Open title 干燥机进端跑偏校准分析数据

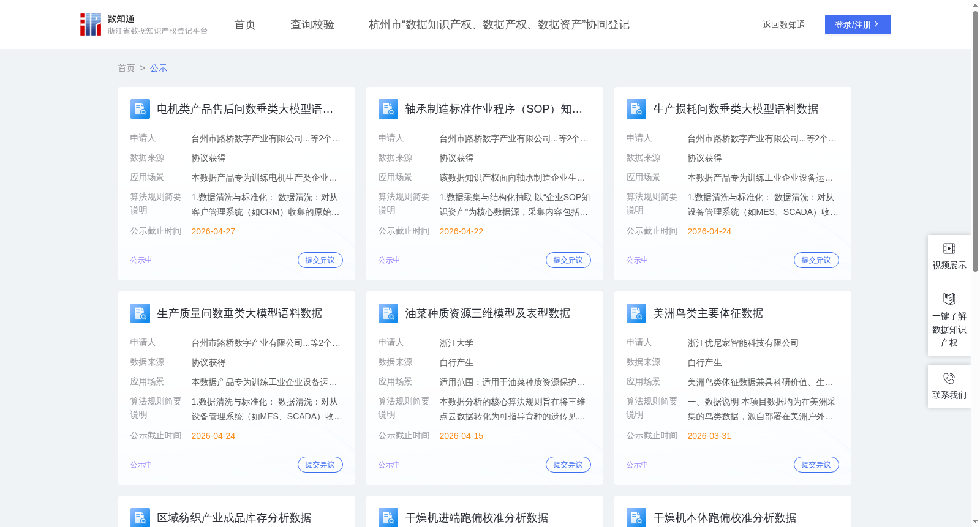477,518
